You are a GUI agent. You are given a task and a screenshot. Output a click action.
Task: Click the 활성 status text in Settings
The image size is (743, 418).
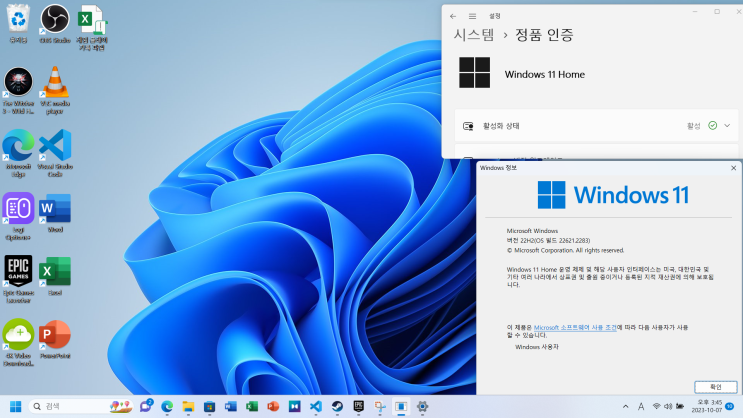pos(694,126)
